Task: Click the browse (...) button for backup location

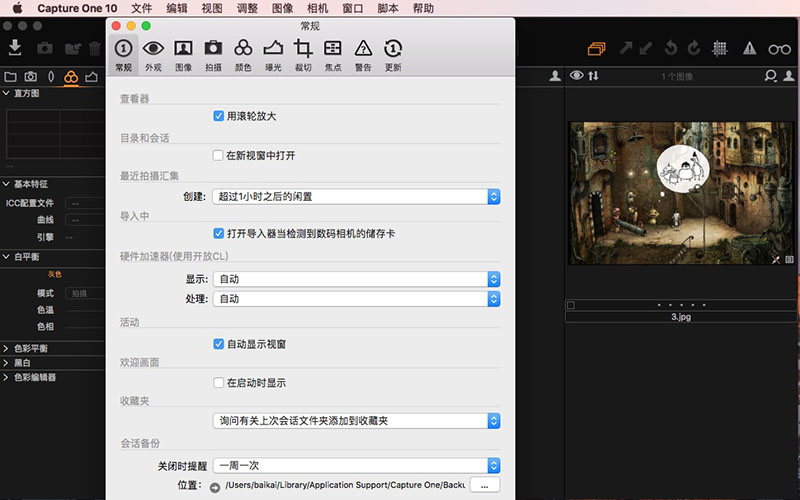Action: (484, 485)
